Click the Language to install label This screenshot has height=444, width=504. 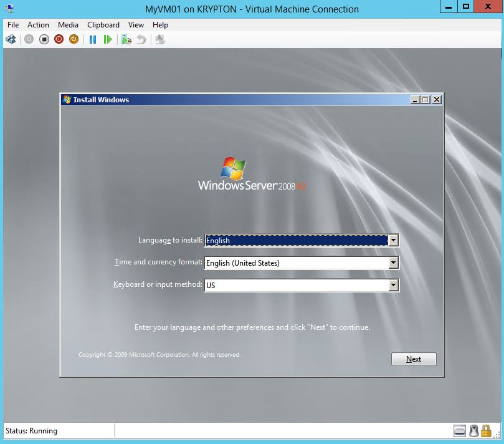click(170, 240)
